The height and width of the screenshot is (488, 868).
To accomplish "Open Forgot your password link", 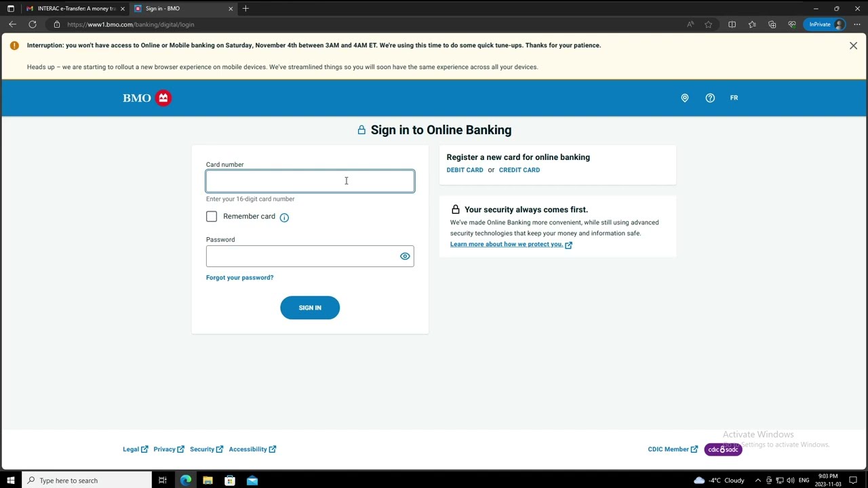I will 240,277.
